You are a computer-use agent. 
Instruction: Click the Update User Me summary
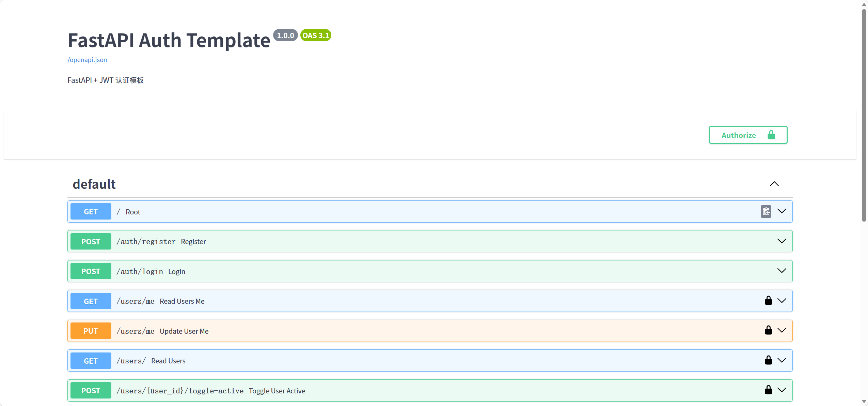[184, 331]
